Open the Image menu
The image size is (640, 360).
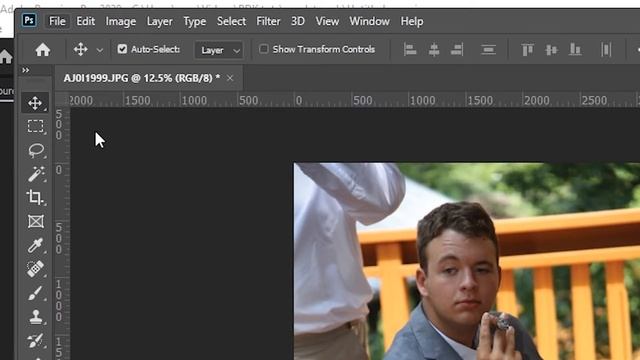(121, 21)
